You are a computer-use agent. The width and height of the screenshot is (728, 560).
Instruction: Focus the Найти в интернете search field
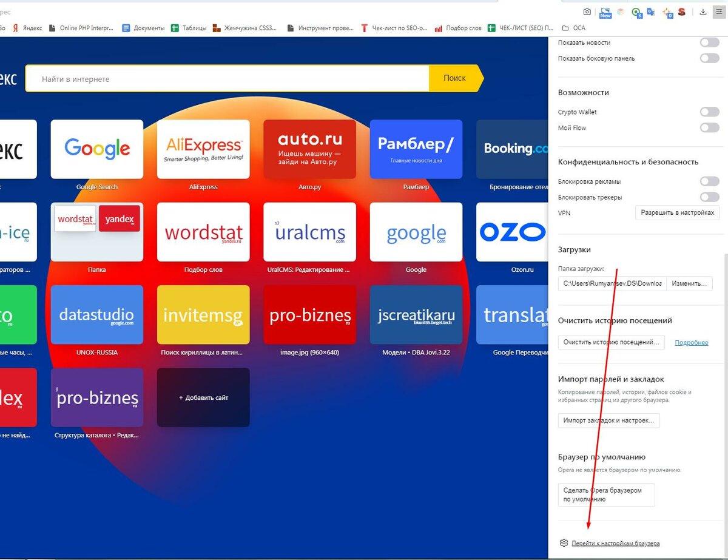[x=227, y=79]
